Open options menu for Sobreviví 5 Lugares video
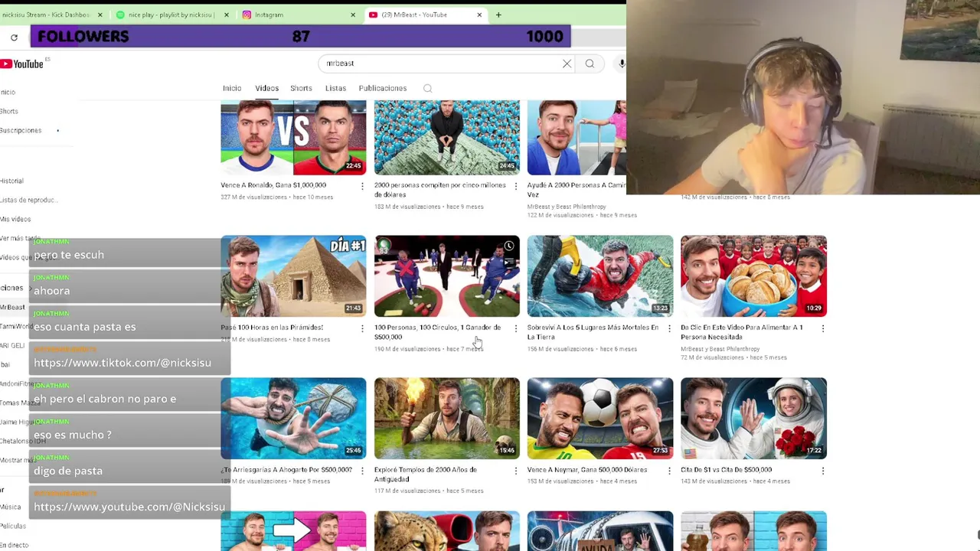The width and height of the screenshot is (980, 551). pyautogui.click(x=669, y=328)
